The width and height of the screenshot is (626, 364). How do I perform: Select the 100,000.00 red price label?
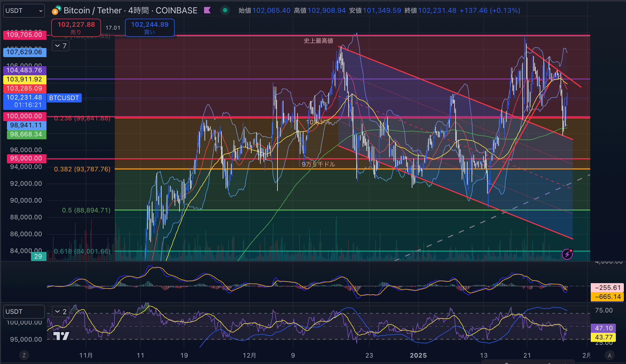coord(25,116)
